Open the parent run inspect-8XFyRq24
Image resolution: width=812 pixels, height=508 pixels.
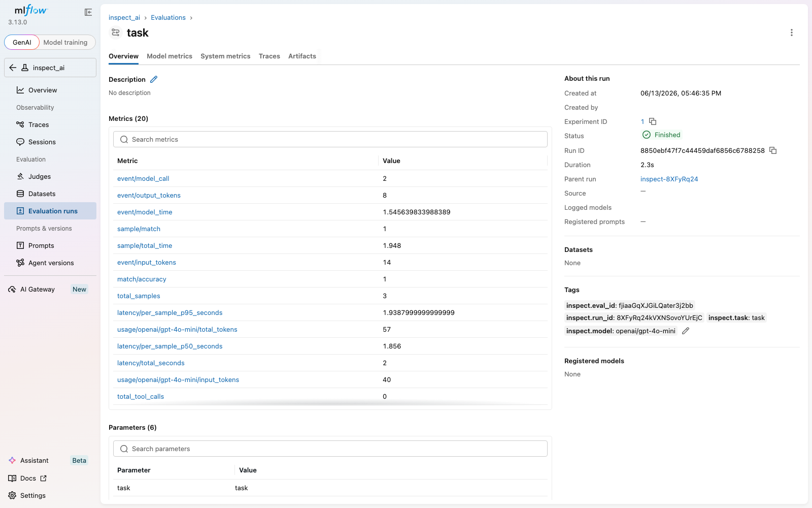(669, 179)
